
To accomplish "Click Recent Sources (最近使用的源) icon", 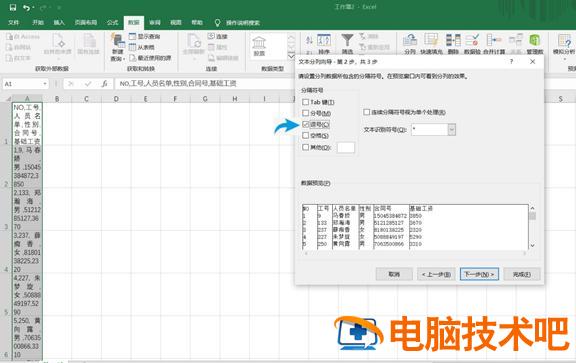I will tap(133, 58).
